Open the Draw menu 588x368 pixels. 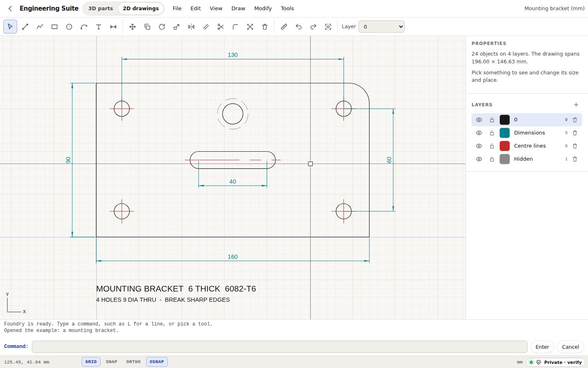(x=238, y=8)
